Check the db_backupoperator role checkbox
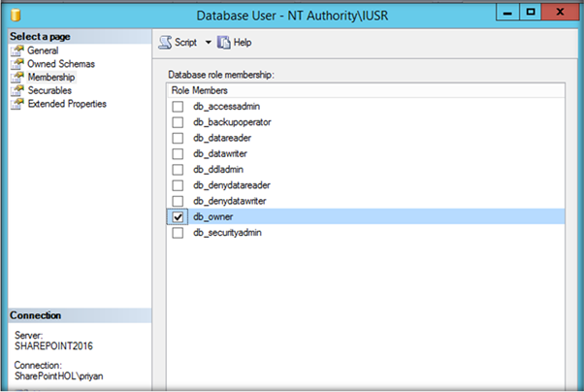584x392 pixels. click(x=178, y=122)
